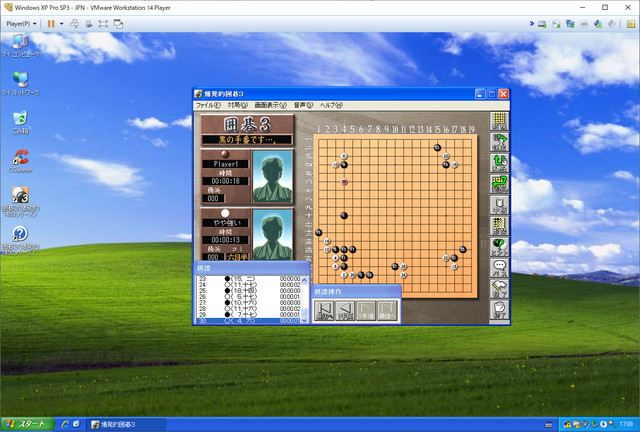This screenshot has width=640, height=432.
Task: Click the 六目半 komi label
Action: click(x=237, y=257)
